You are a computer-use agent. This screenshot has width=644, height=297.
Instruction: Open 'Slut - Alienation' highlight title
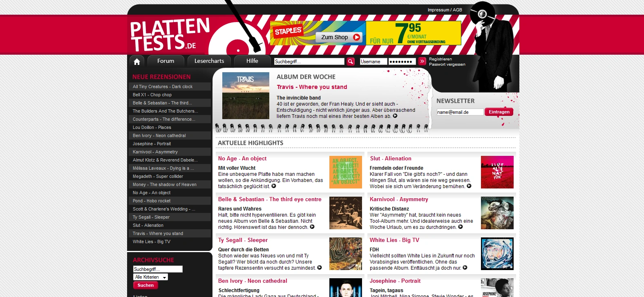pyautogui.click(x=391, y=159)
